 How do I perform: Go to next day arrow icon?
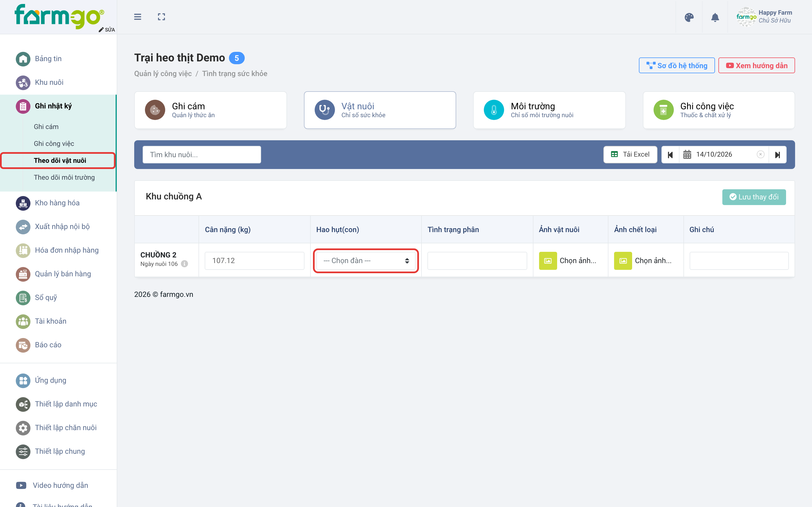777,155
